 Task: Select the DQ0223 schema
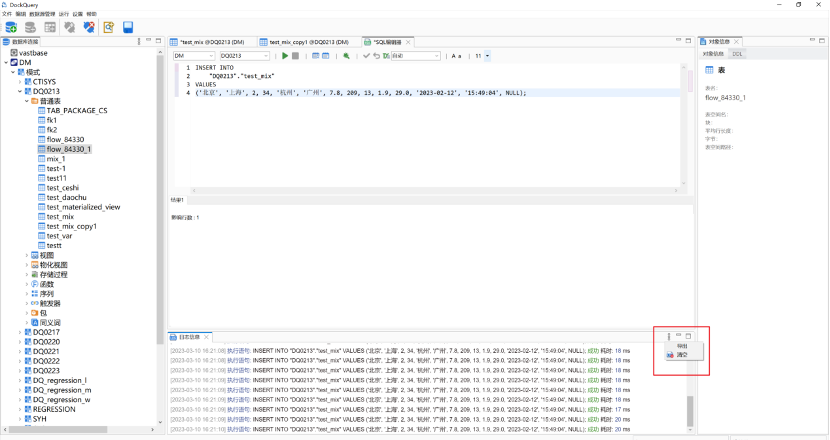click(x=46, y=371)
